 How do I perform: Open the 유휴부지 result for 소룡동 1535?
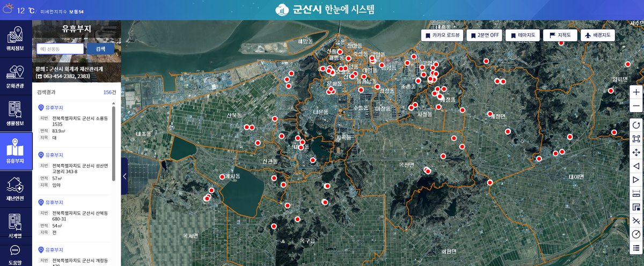click(x=75, y=121)
